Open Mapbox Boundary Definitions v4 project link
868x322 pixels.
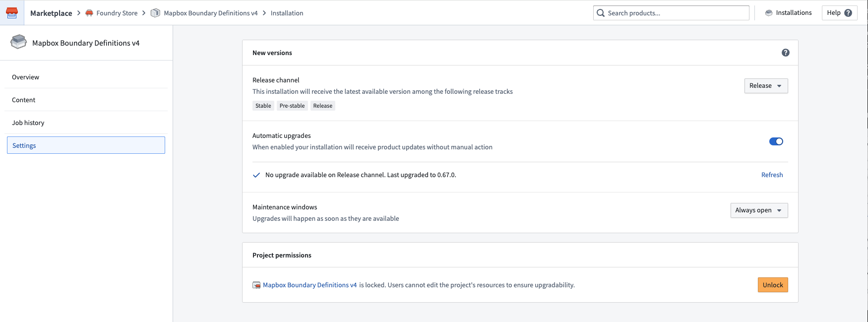pyautogui.click(x=310, y=285)
